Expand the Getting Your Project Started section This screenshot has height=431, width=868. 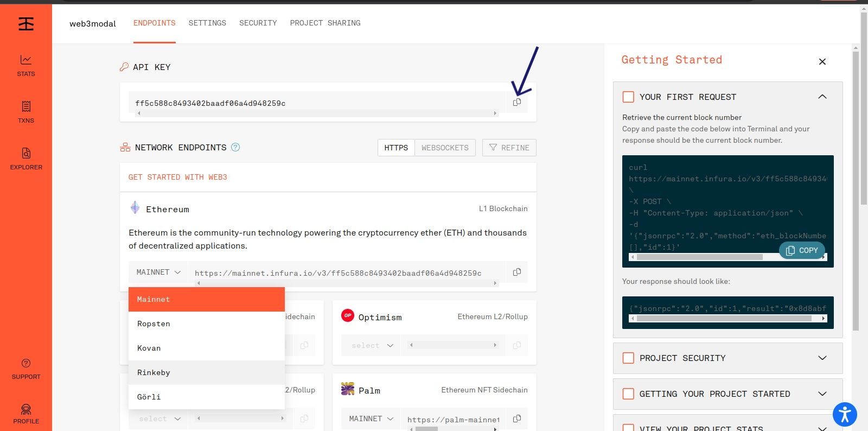click(x=822, y=394)
